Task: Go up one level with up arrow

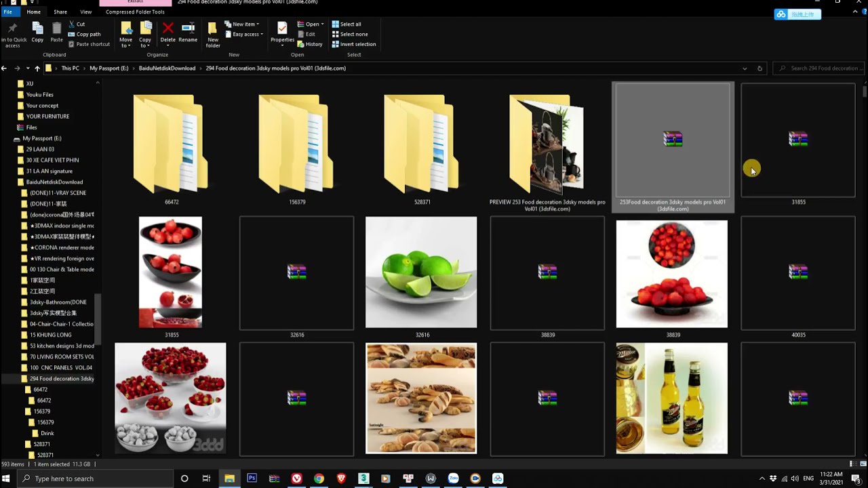Action: [x=37, y=68]
